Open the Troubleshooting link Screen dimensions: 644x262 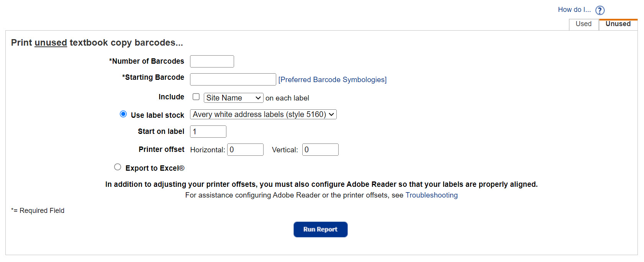431,195
